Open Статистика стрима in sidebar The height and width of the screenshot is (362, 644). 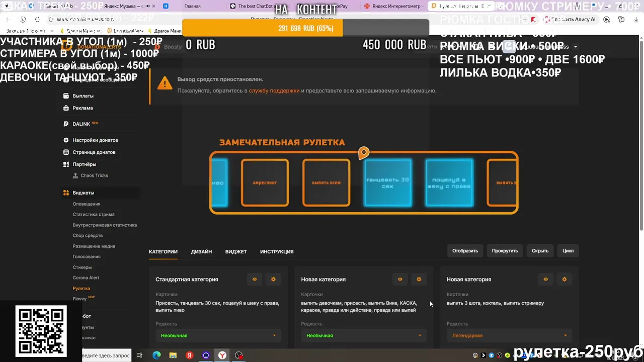point(94,214)
